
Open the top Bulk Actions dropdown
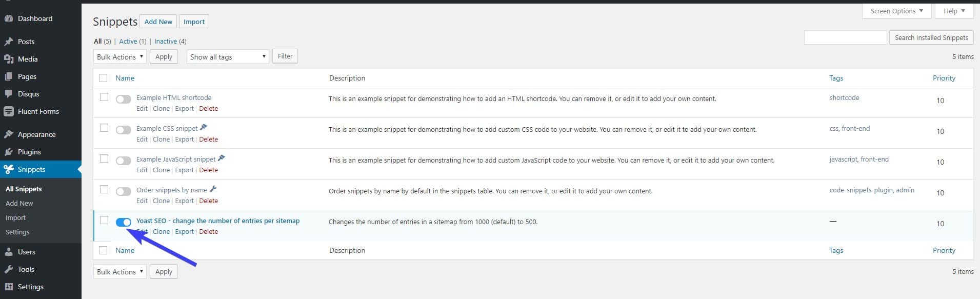pyautogui.click(x=120, y=56)
